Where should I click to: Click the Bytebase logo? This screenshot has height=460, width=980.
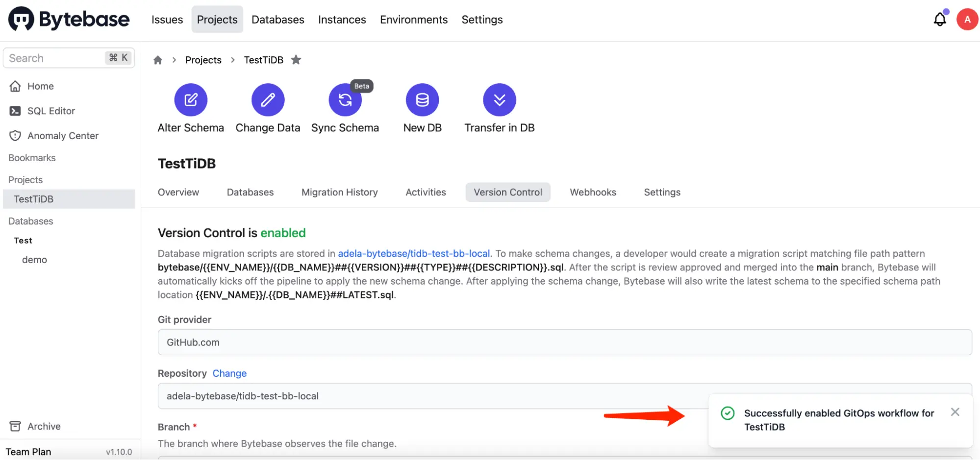point(68,19)
